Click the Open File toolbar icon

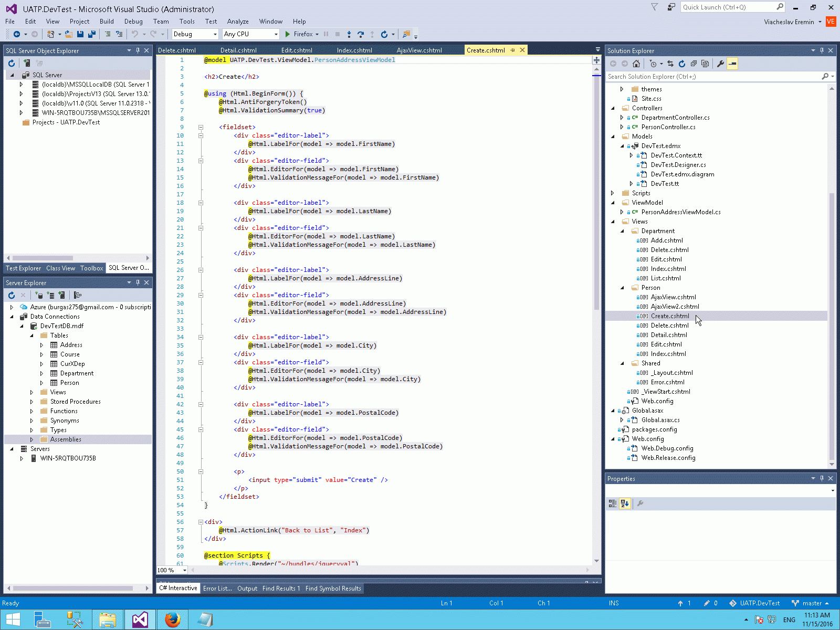(x=68, y=34)
